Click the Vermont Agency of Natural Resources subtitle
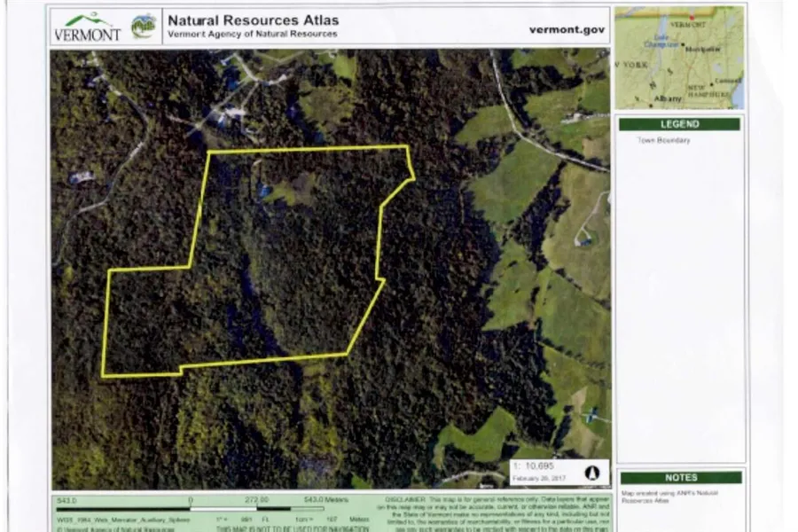This screenshot has height=532, width=798. click(x=252, y=35)
